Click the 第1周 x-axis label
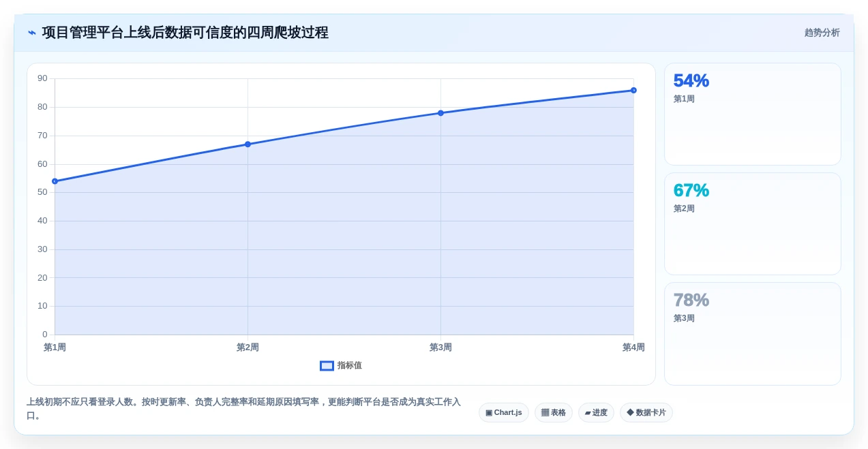Screen dimensions: 868x449 tap(55, 347)
